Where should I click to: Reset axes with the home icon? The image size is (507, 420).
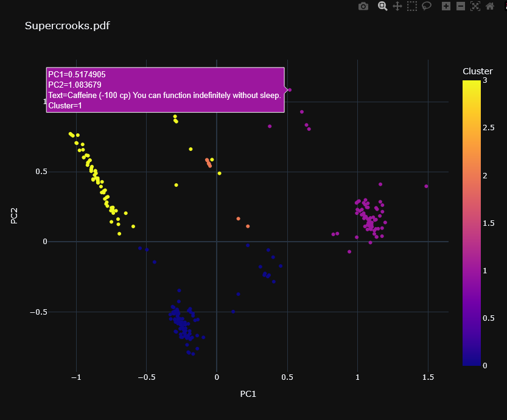pyautogui.click(x=490, y=6)
